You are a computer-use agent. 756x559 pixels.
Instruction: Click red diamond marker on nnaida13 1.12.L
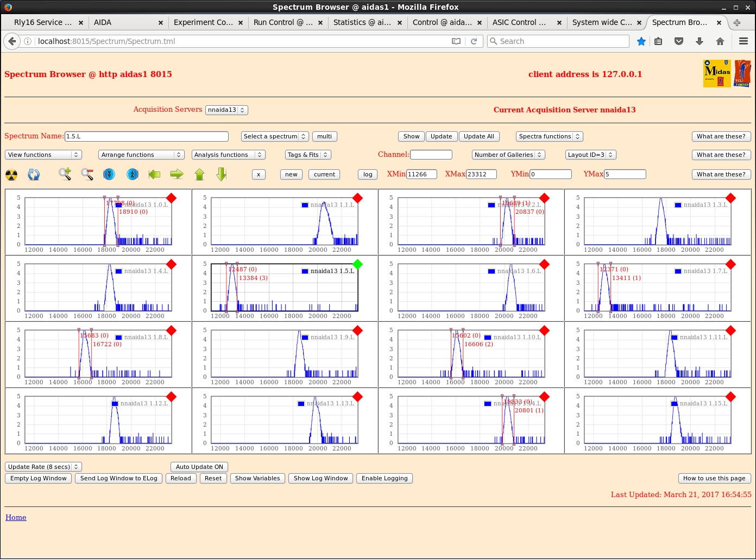click(171, 397)
